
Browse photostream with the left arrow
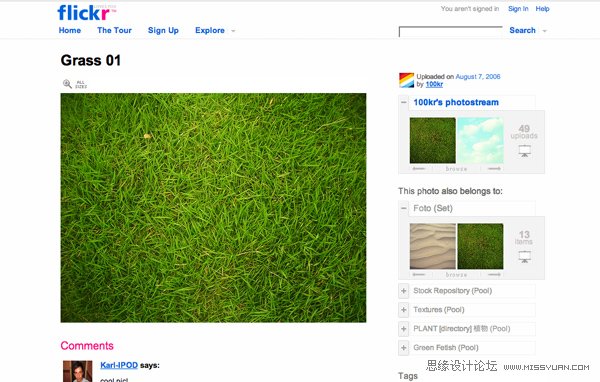[419, 168]
